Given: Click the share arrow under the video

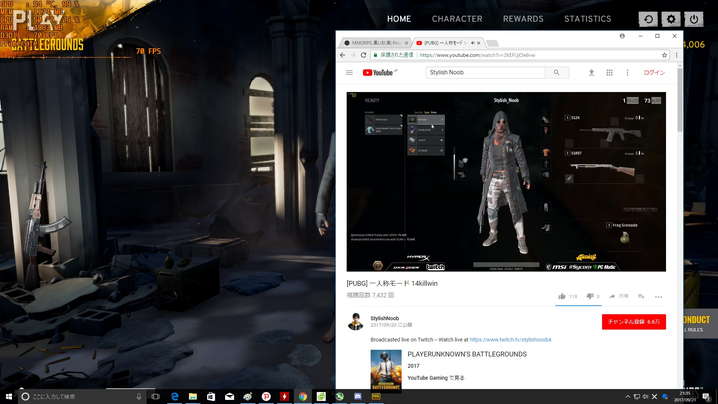Looking at the screenshot, I should pyautogui.click(x=612, y=296).
